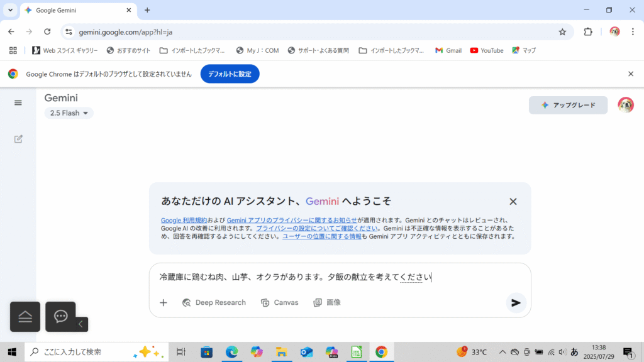
Task: Switch to Chrome on the taskbar
Action: (x=382, y=352)
